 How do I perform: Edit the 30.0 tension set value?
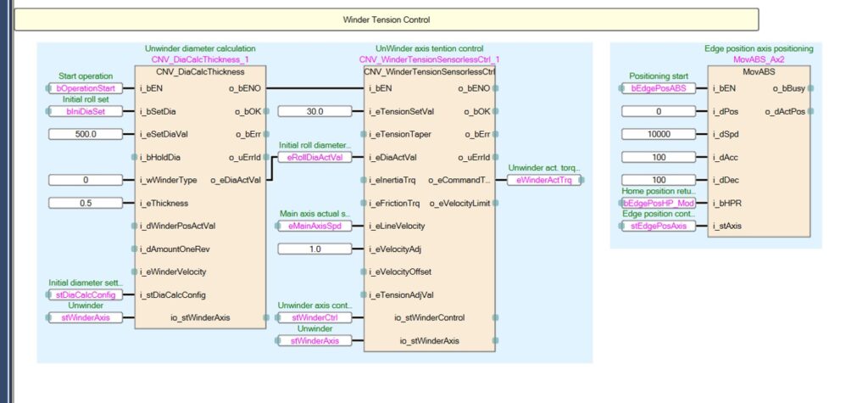tap(314, 111)
